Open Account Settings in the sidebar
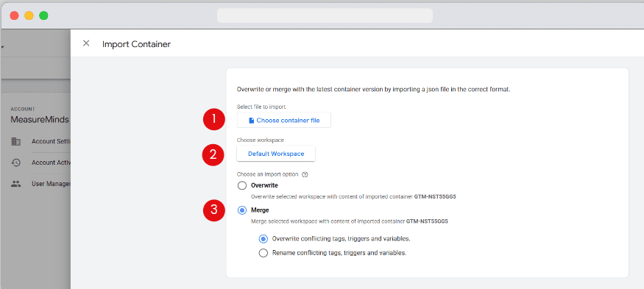This screenshot has height=289, width=644. [x=52, y=141]
